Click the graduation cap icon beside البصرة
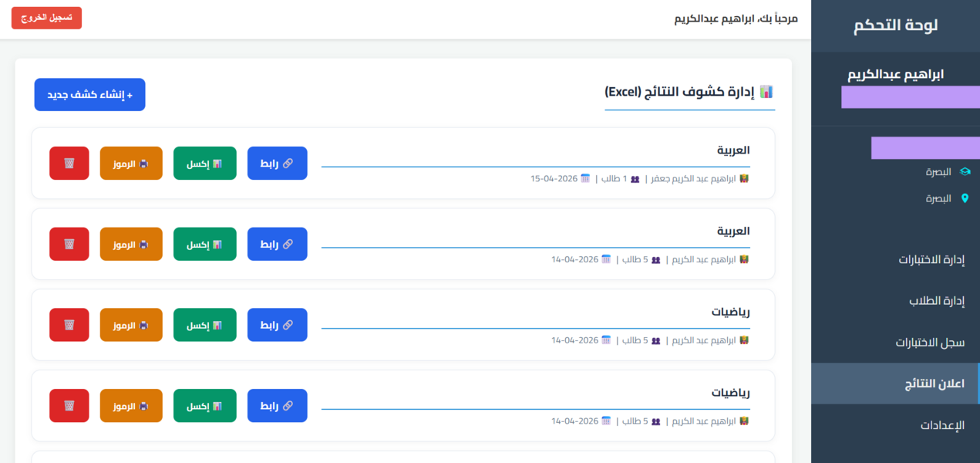The image size is (980, 463). pos(965,172)
